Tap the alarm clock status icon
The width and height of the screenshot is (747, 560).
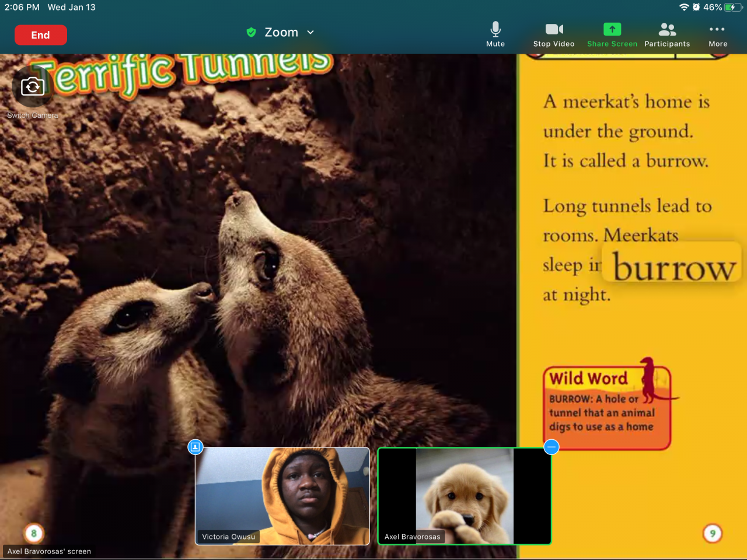pos(696,7)
